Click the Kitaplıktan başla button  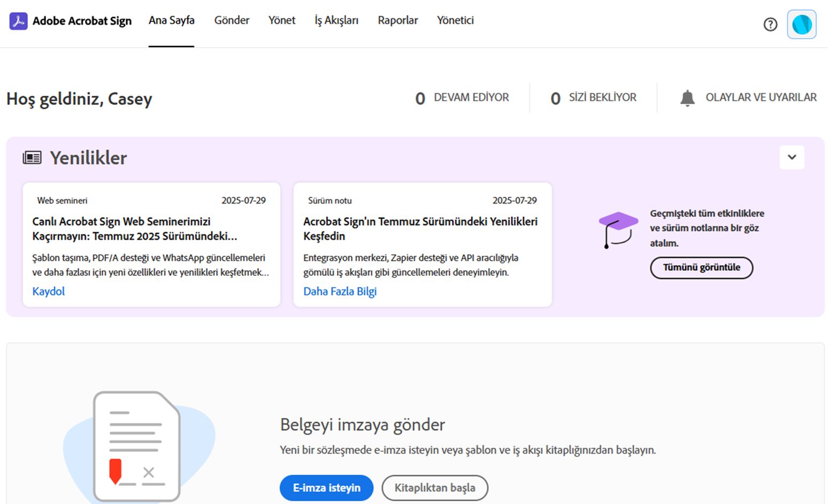(435, 488)
